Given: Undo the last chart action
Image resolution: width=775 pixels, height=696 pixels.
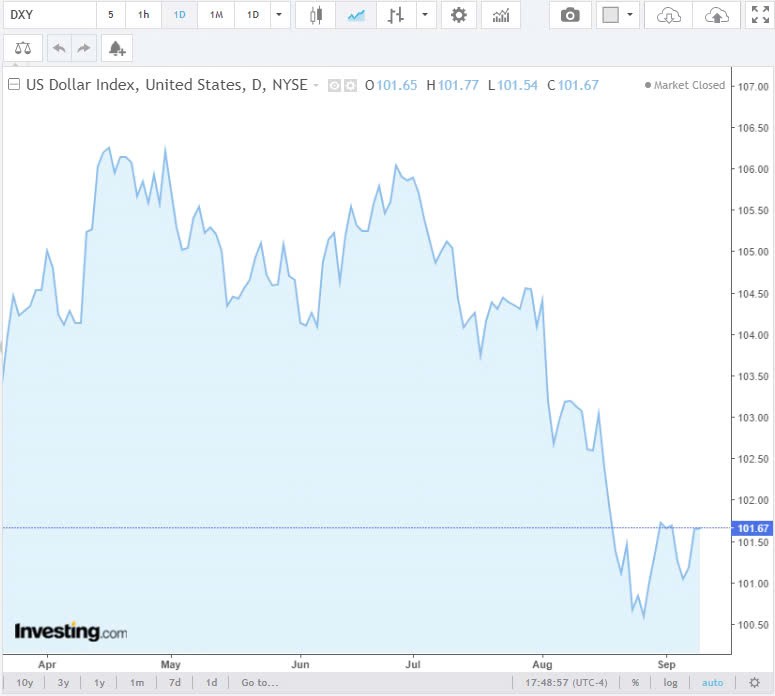Looking at the screenshot, I should click(59, 48).
